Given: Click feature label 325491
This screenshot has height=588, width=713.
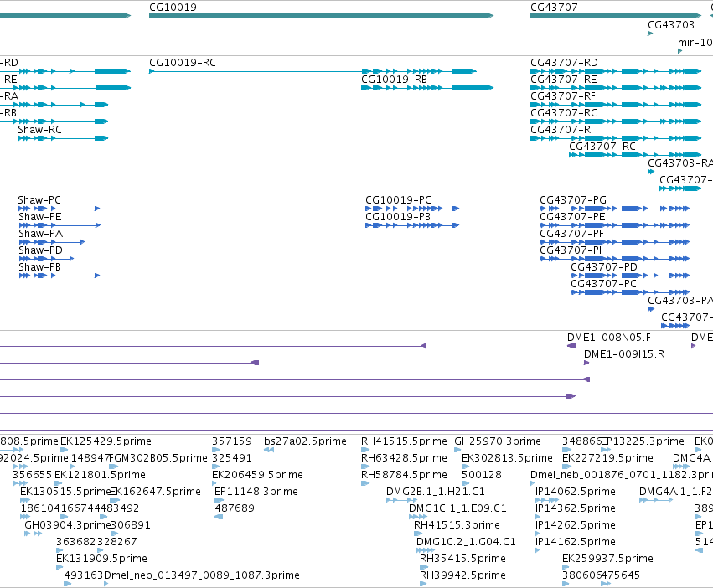Looking at the screenshot, I should tap(231, 458).
